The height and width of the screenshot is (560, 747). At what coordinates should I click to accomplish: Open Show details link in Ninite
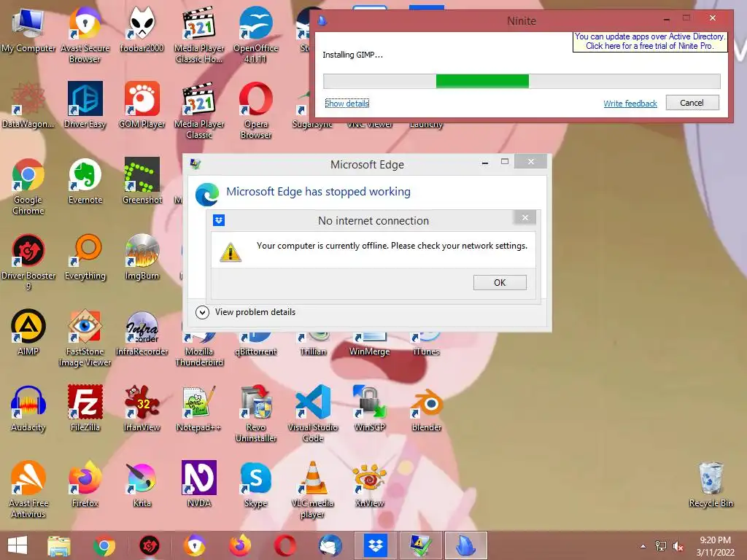(x=347, y=104)
